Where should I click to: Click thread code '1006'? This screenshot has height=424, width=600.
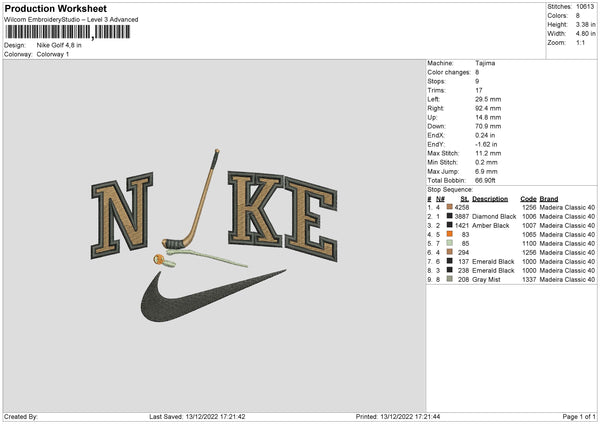[x=529, y=217]
